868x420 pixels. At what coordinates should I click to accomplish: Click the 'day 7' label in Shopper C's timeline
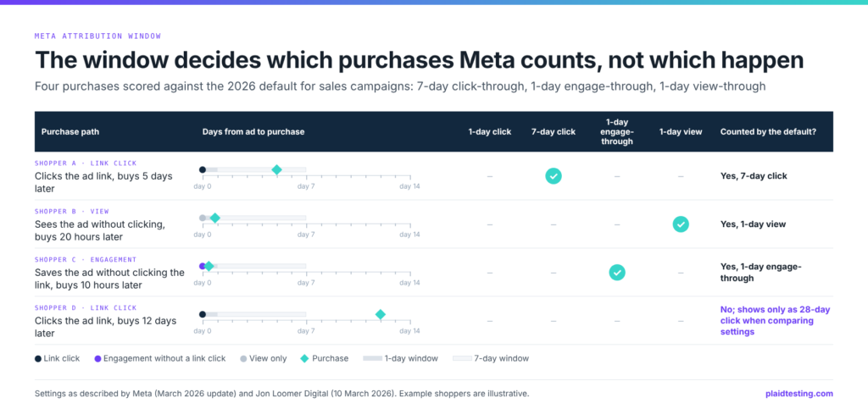click(306, 283)
